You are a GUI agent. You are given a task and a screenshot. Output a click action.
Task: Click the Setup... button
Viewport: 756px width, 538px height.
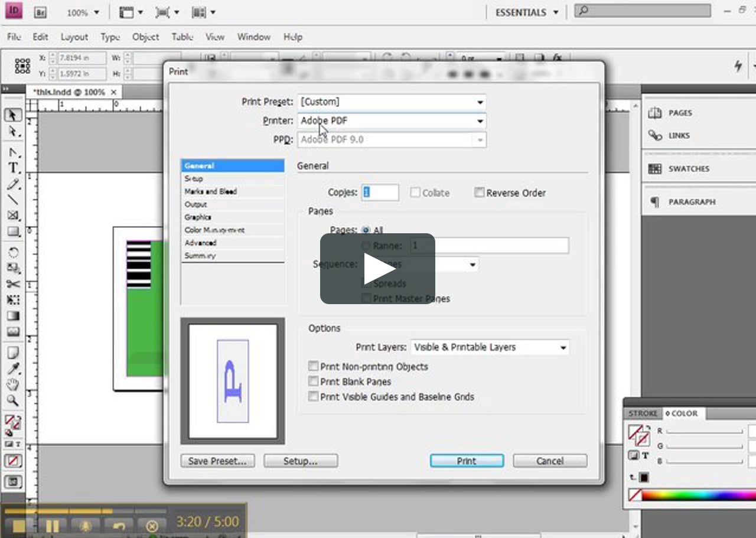[x=301, y=461]
